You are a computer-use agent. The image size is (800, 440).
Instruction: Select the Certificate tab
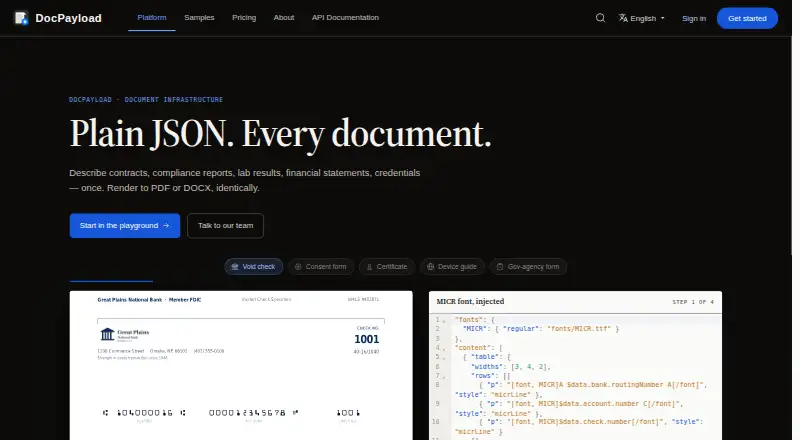click(387, 266)
